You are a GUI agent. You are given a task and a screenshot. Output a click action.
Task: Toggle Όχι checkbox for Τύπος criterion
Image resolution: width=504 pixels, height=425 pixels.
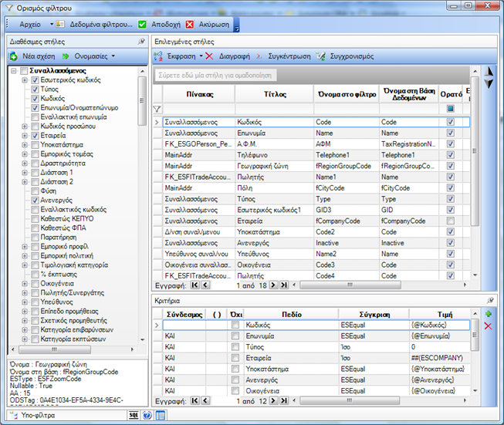coord(235,346)
